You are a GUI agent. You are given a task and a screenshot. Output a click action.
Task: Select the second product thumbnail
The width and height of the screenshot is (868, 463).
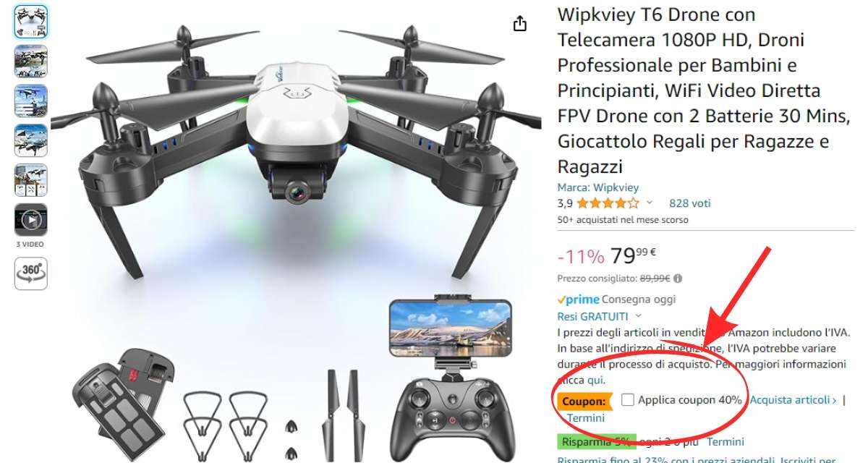pos(31,61)
